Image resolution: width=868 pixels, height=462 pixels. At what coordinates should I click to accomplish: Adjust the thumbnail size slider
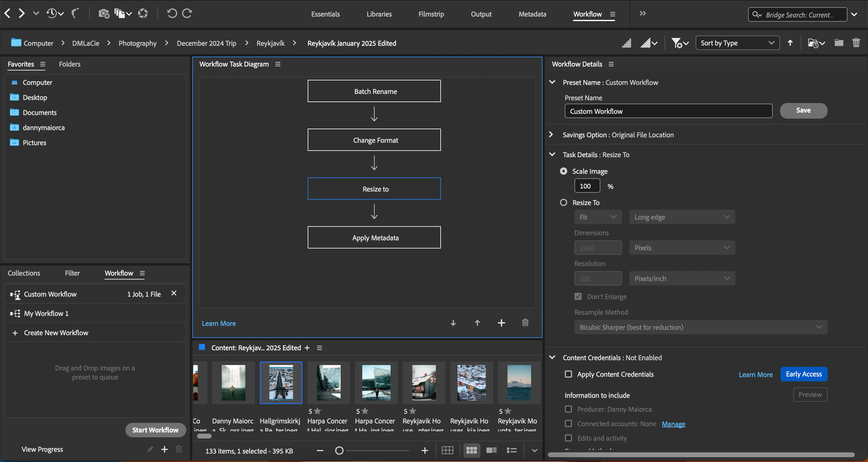click(x=339, y=450)
